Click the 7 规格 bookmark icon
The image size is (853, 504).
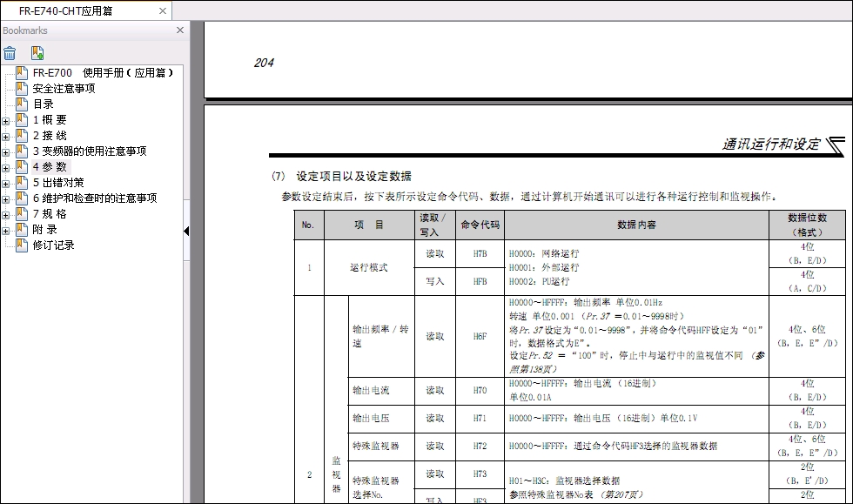22,214
